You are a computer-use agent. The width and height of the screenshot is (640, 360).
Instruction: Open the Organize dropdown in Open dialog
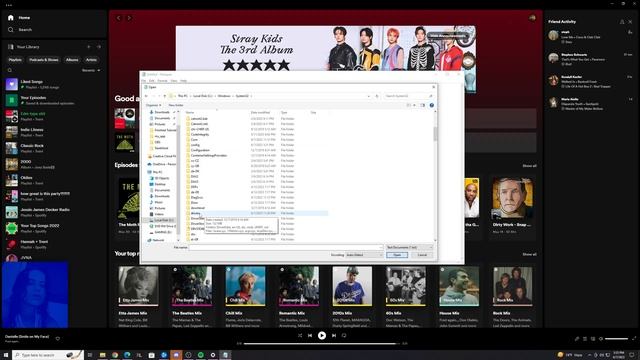tap(153, 105)
